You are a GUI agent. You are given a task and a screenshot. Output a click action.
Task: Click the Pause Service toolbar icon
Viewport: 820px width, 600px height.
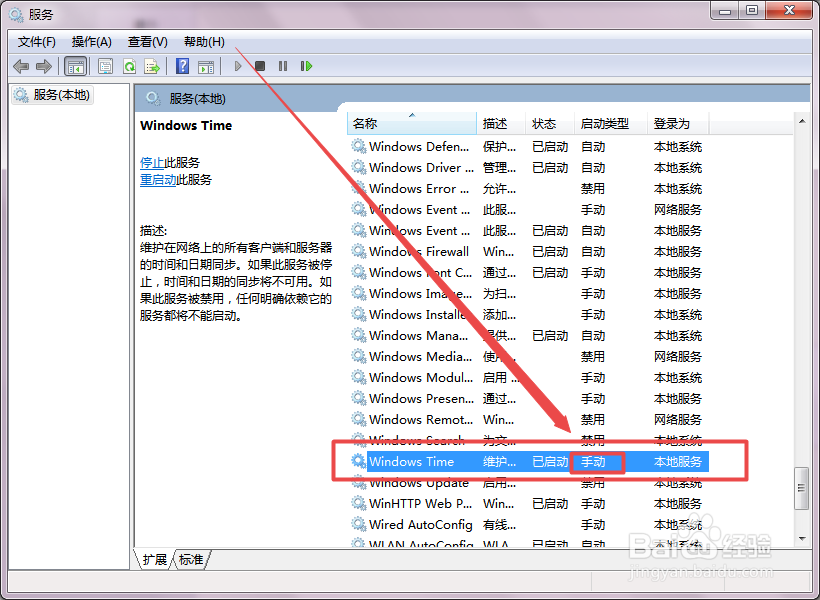tap(283, 66)
